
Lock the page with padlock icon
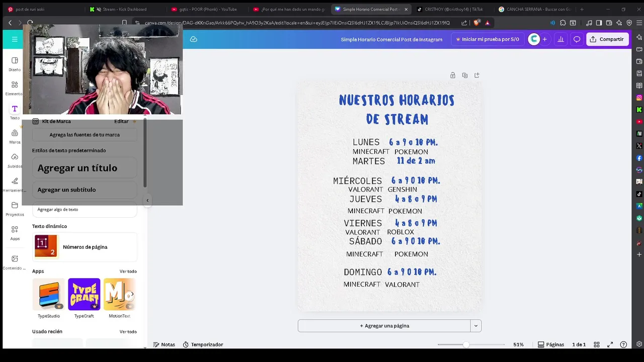(453, 75)
